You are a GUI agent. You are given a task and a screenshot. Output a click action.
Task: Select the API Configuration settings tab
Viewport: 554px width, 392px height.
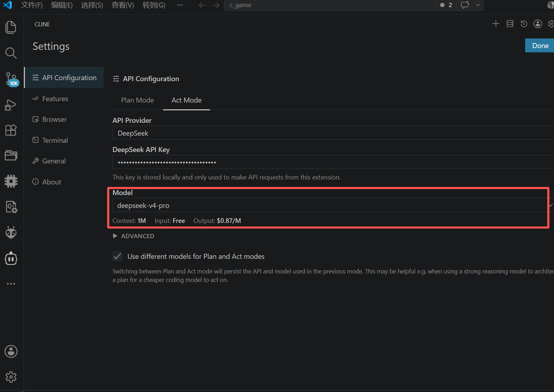coord(64,78)
